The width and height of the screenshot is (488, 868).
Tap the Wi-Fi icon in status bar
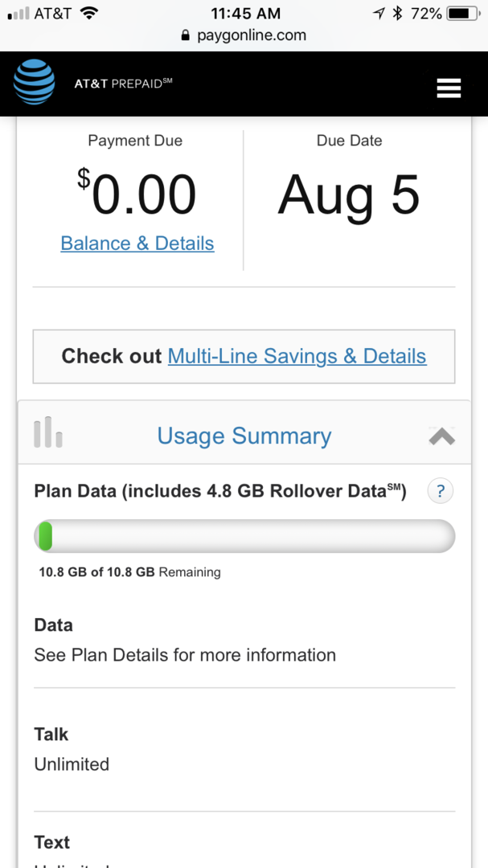(x=88, y=14)
